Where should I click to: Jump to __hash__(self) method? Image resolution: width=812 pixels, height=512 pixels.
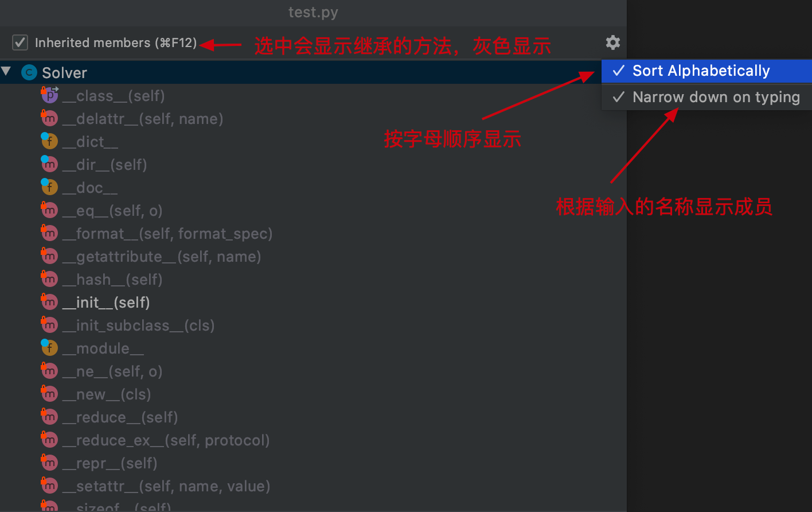(x=112, y=280)
